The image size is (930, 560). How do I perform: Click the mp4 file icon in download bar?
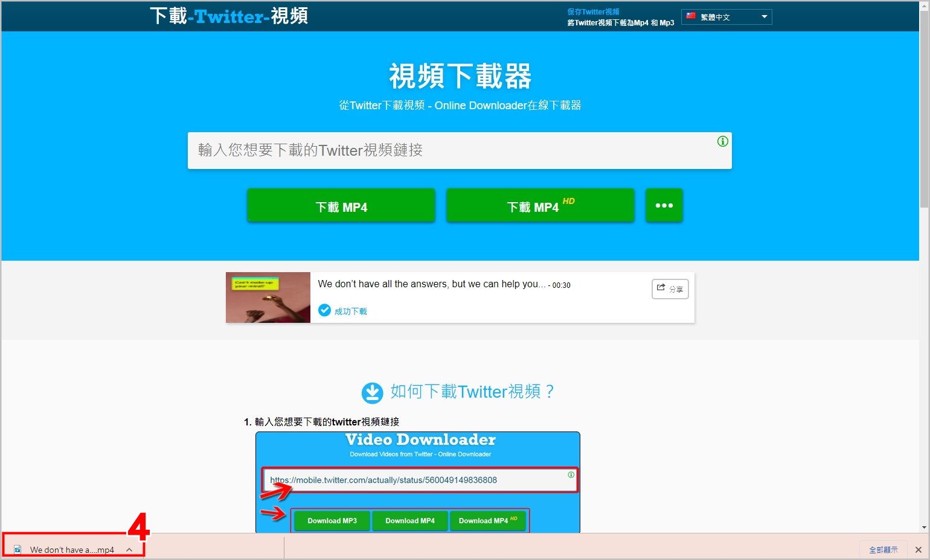[18, 550]
